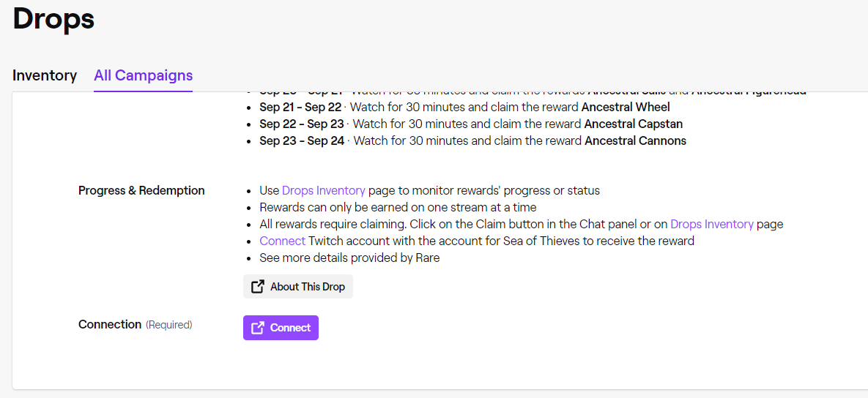Click the Sep 21 - Sep 22 date range
The height and width of the screenshot is (398, 868).
click(300, 107)
